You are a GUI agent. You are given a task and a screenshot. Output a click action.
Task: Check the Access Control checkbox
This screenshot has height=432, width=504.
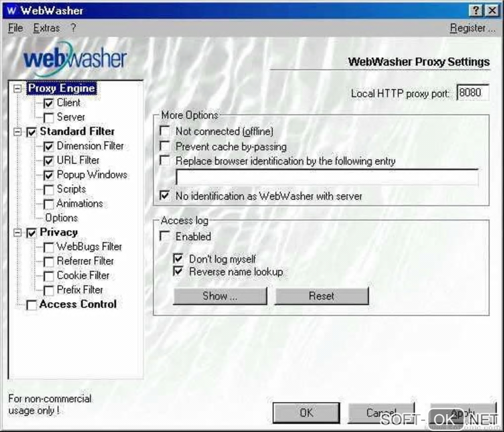click(x=32, y=305)
